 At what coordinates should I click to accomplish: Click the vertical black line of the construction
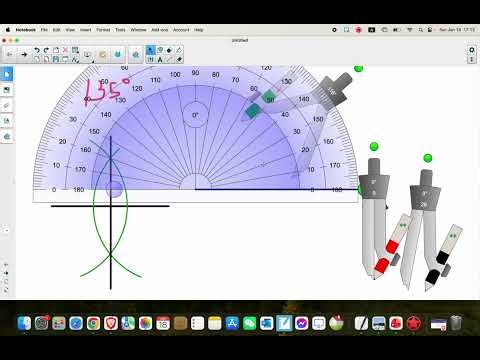(x=111, y=212)
